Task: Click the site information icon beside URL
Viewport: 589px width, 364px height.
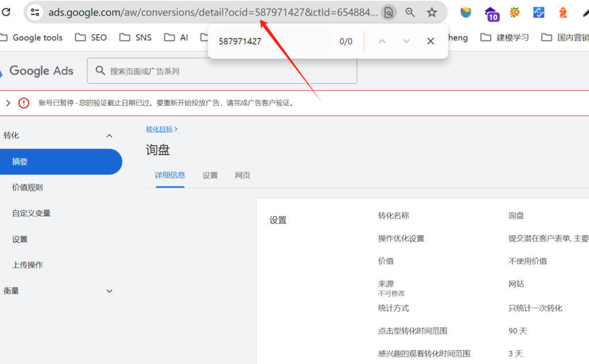Action: click(35, 12)
